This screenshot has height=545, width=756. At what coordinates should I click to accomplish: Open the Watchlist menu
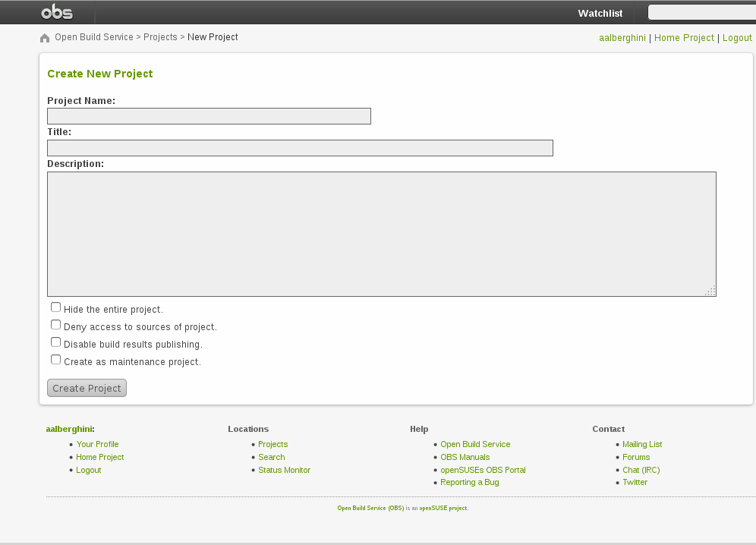coord(600,13)
